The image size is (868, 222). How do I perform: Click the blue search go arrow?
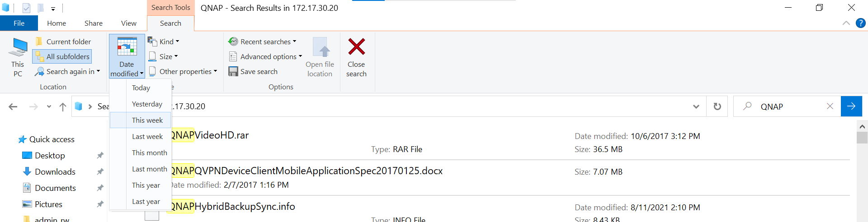(x=851, y=106)
